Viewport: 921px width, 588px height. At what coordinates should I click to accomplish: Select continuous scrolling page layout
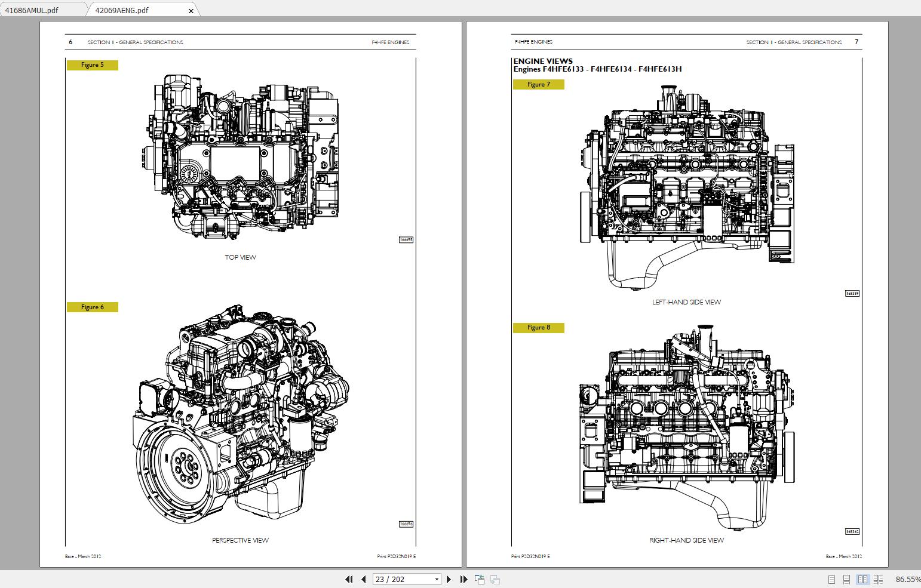846,578
